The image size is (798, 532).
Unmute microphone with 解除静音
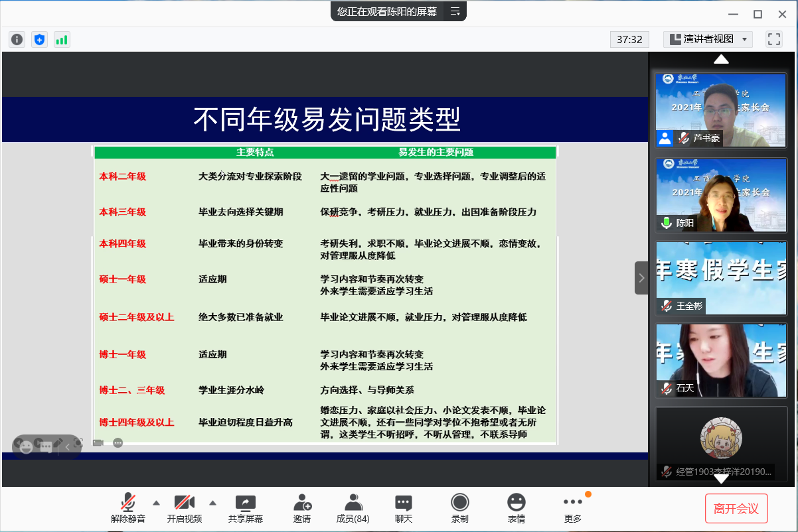coord(128,508)
